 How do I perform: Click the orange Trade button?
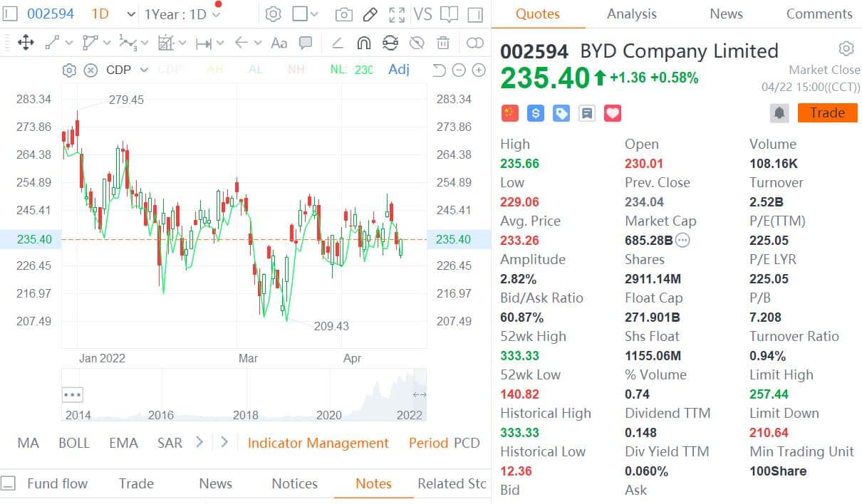coord(827,112)
